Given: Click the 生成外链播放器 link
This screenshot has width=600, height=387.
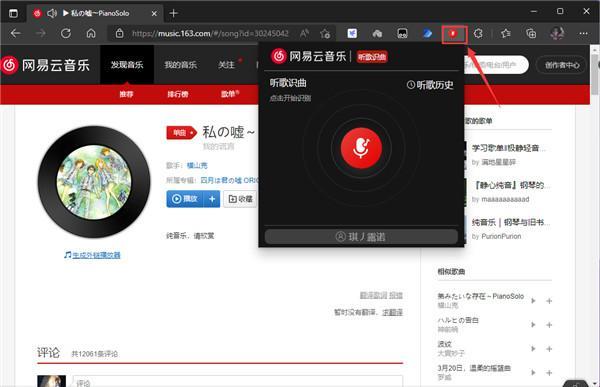Looking at the screenshot, I should pos(96,255).
